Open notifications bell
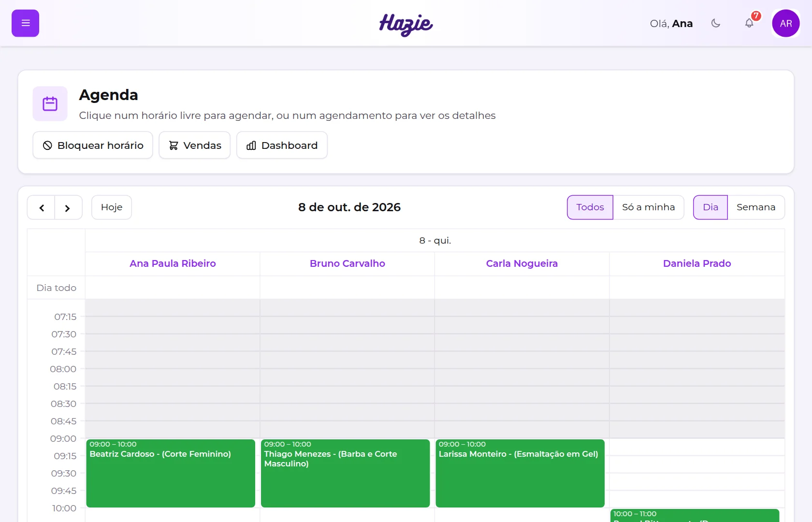This screenshot has height=522, width=812. click(749, 23)
